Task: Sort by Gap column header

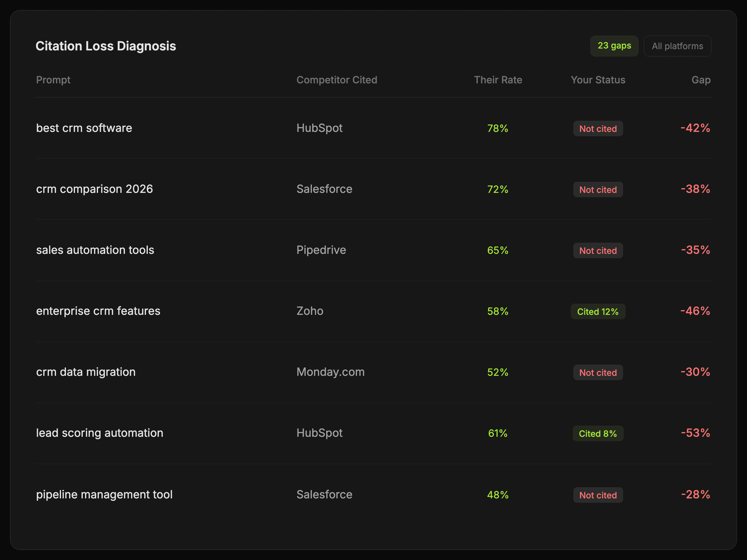Action: click(701, 80)
